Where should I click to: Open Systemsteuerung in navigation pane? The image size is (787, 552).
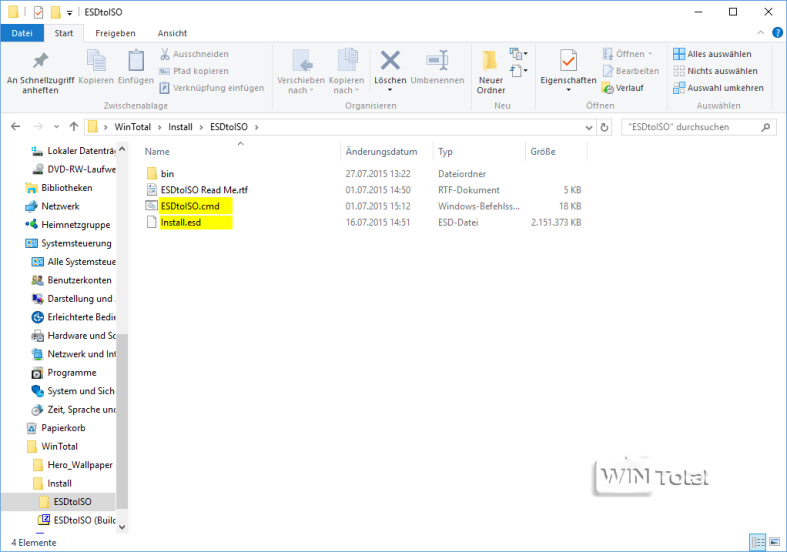pos(76,243)
